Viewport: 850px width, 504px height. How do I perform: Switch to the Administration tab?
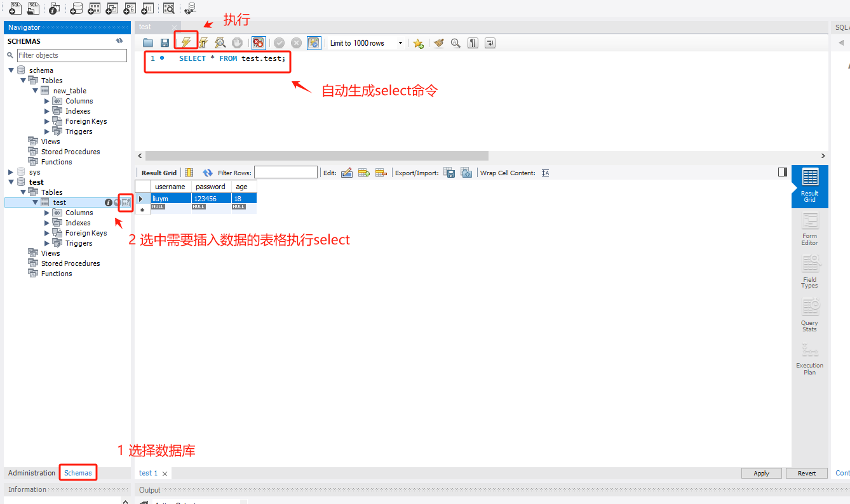click(x=32, y=473)
